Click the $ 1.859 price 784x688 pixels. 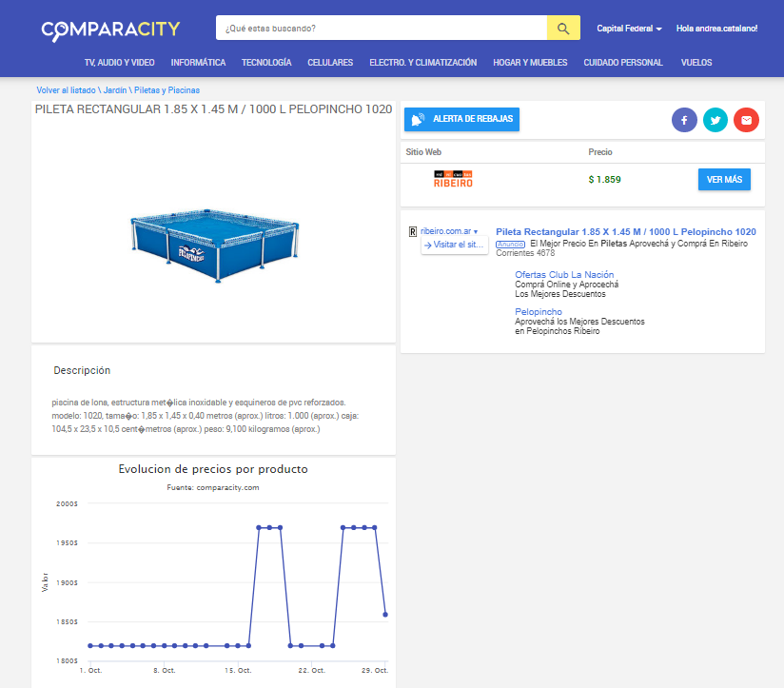pyautogui.click(x=604, y=180)
